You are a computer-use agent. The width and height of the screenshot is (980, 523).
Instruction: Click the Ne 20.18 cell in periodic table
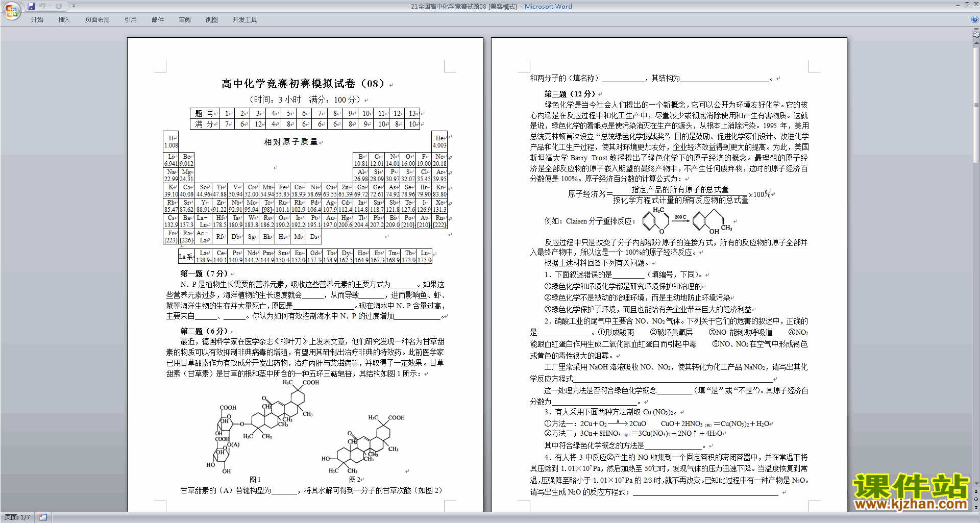point(439,160)
